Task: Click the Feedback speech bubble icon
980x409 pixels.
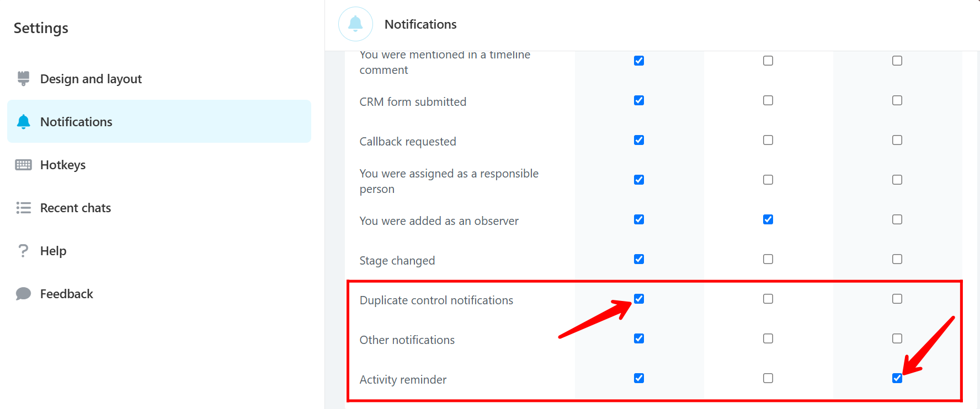Action: pos(23,294)
